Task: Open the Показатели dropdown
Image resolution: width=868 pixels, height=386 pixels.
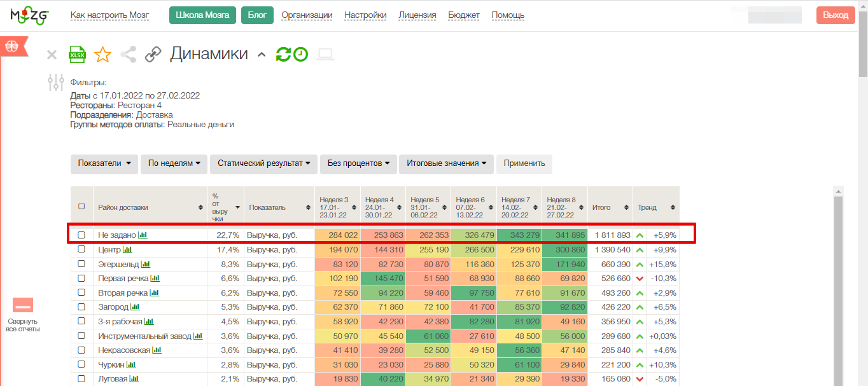Action: click(x=104, y=163)
